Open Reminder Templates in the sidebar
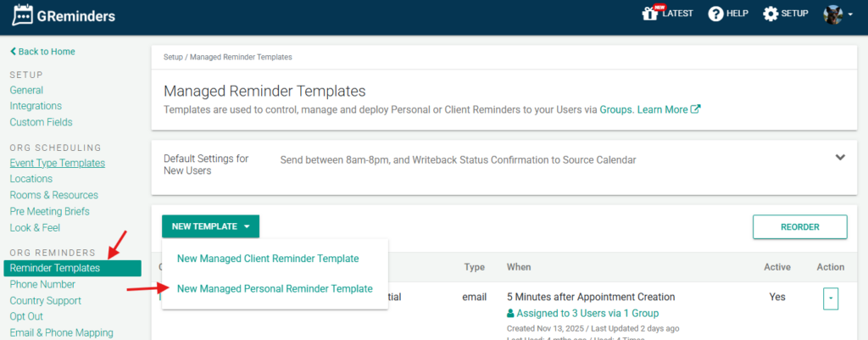 click(55, 268)
